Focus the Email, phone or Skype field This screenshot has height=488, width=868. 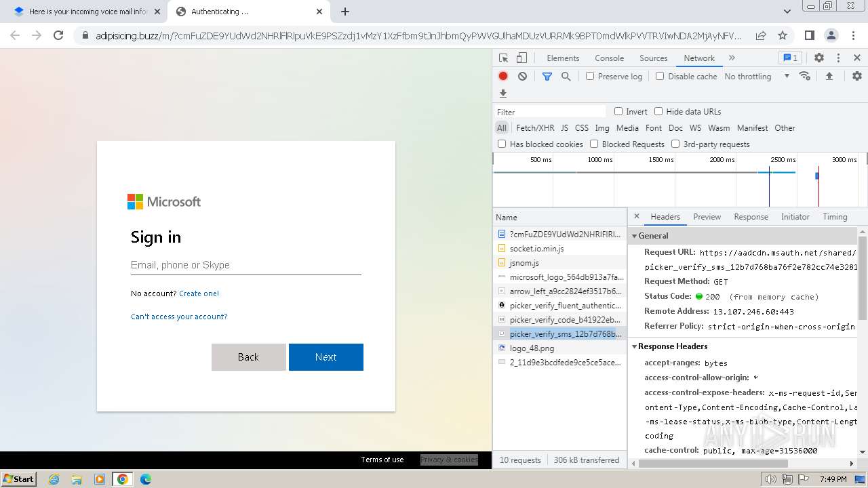(x=245, y=265)
